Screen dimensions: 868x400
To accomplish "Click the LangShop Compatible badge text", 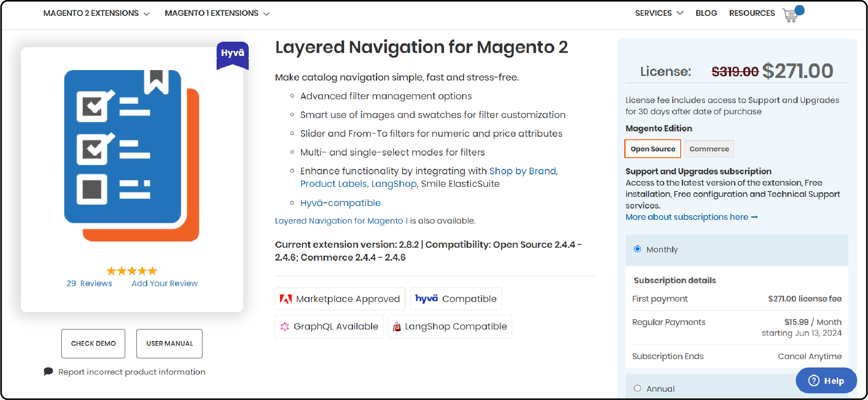I will point(456,327).
